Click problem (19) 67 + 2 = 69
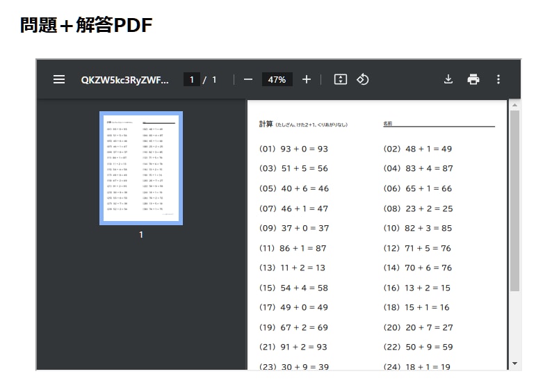This screenshot has width=552, height=392. 293,327
